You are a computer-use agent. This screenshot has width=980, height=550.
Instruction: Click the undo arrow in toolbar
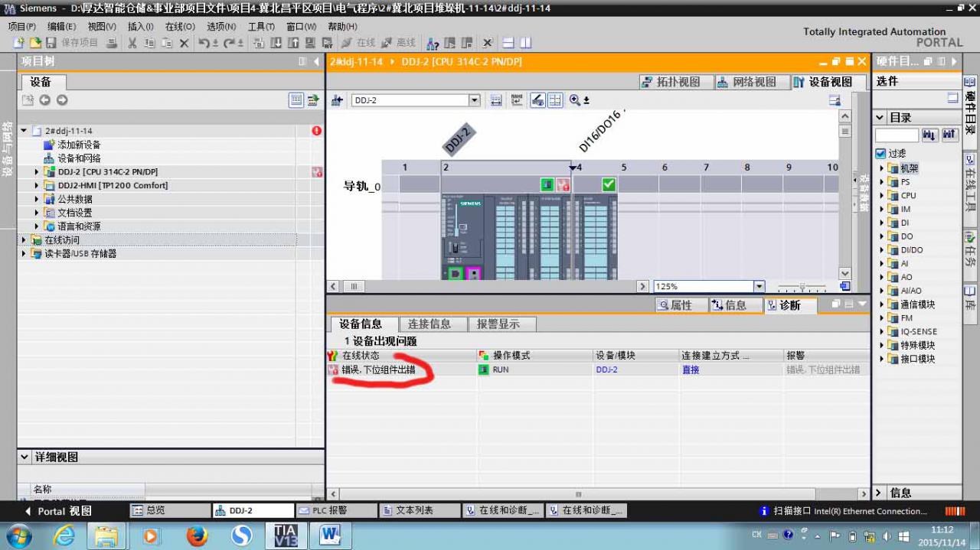[x=204, y=43]
